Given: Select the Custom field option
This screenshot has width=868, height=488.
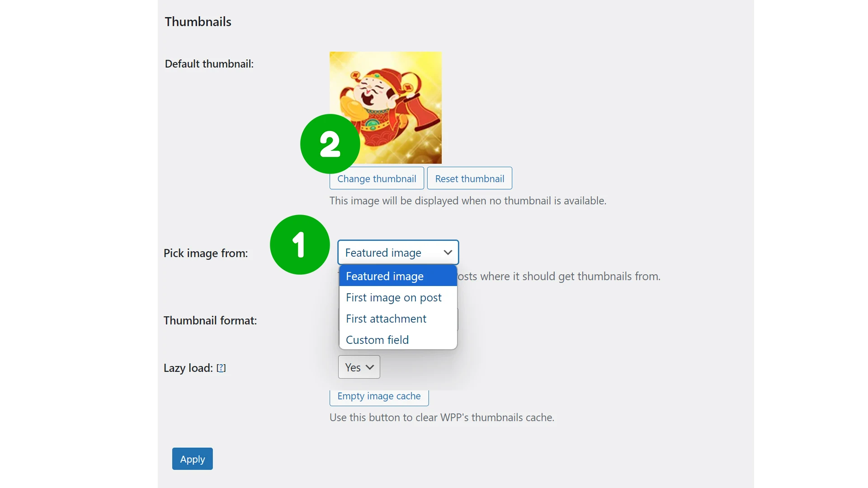Looking at the screenshot, I should point(398,340).
